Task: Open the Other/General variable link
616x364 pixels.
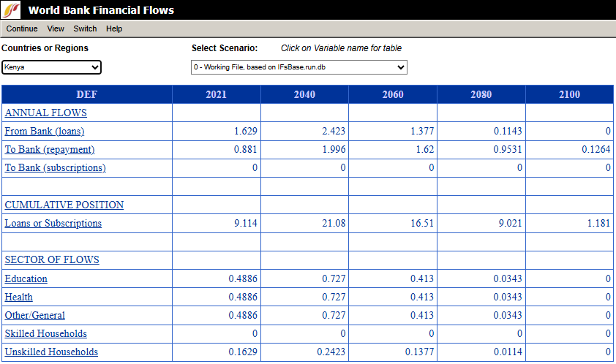Action: pos(34,316)
